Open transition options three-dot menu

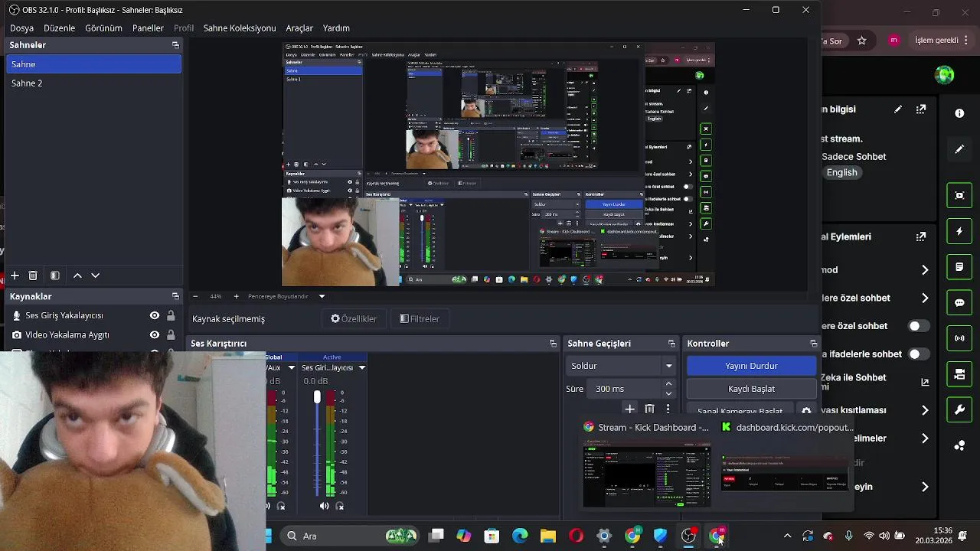tap(668, 409)
